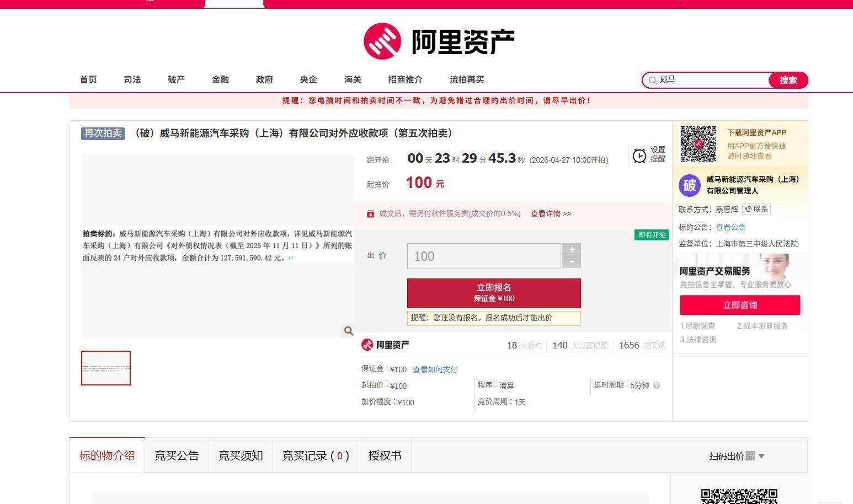This screenshot has width=853, height=504.
Task: Decrease bid with the minus stepper
Action: (x=572, y=262)
